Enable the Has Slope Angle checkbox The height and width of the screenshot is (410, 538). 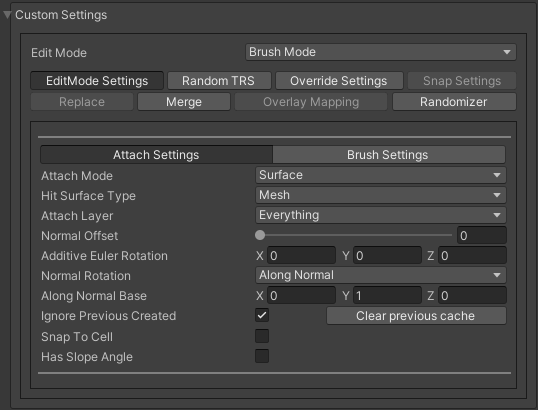[x=262, y=356]
